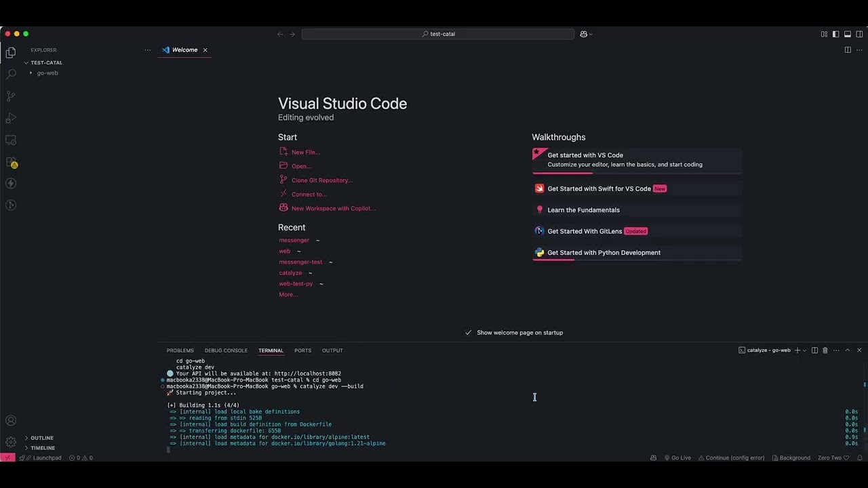Open Explorer Views and More Actions
The height and width of the screenshot is (488, 868).
147,49
